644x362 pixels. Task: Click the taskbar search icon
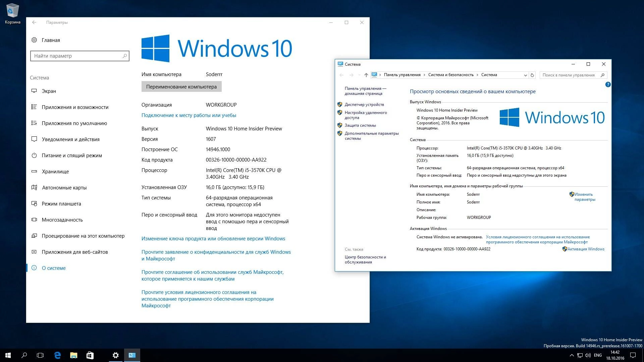[24, 355]
